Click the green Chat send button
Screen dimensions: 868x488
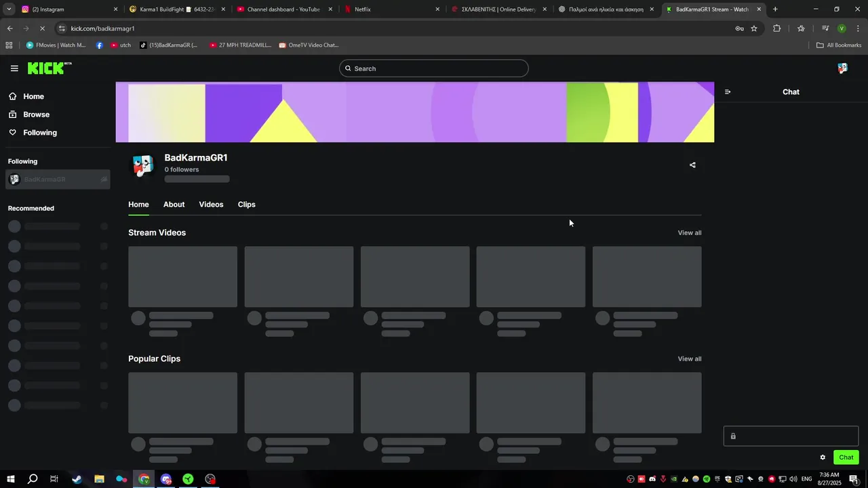(x=846, y=457)
